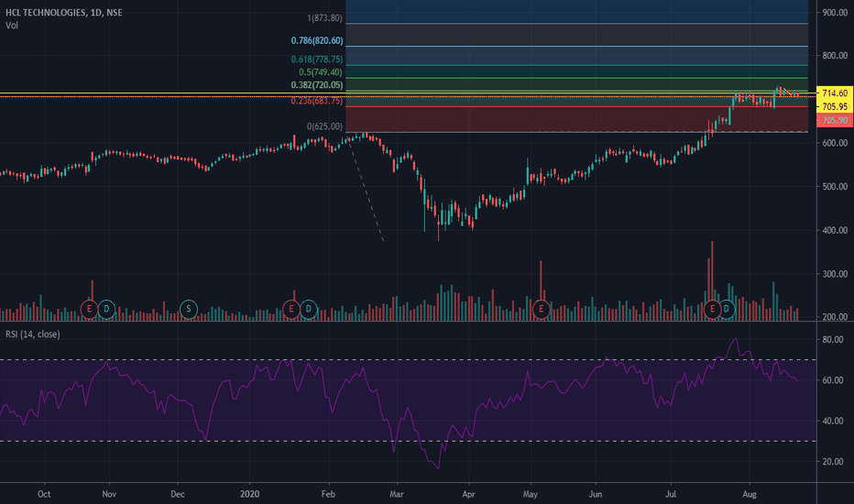Click the Feb label on time axis
The image size is (854, 504).
(328, 494)
